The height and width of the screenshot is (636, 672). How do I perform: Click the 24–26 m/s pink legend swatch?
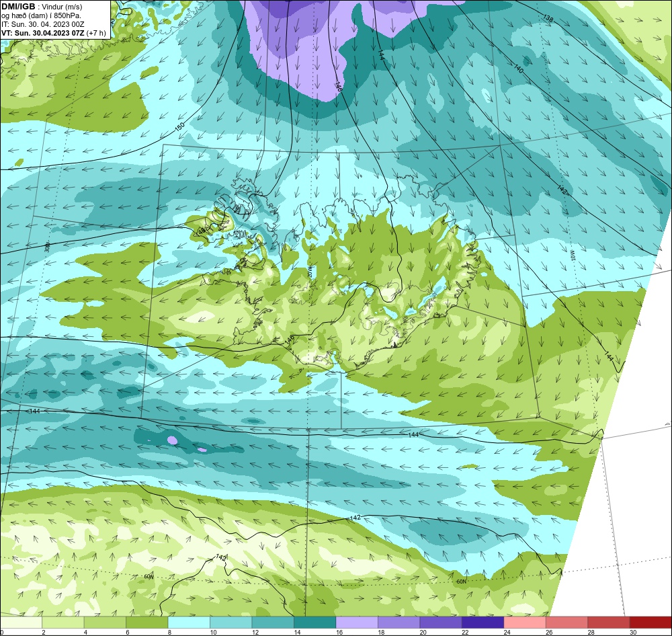(525, 623)
